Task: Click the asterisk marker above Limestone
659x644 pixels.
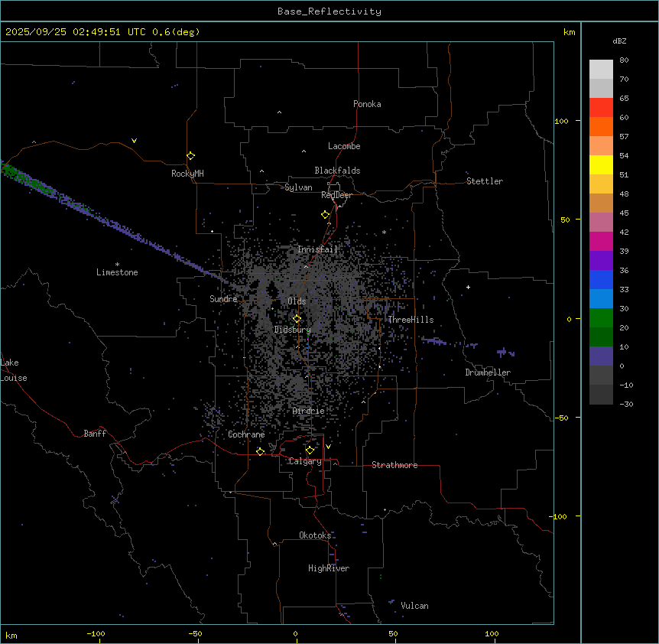Action: 117,264
